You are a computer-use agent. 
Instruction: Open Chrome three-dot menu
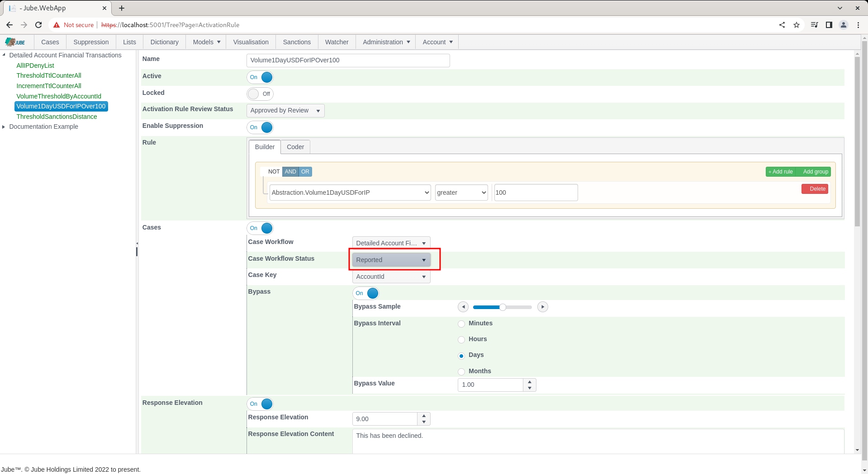click(858, 25)
